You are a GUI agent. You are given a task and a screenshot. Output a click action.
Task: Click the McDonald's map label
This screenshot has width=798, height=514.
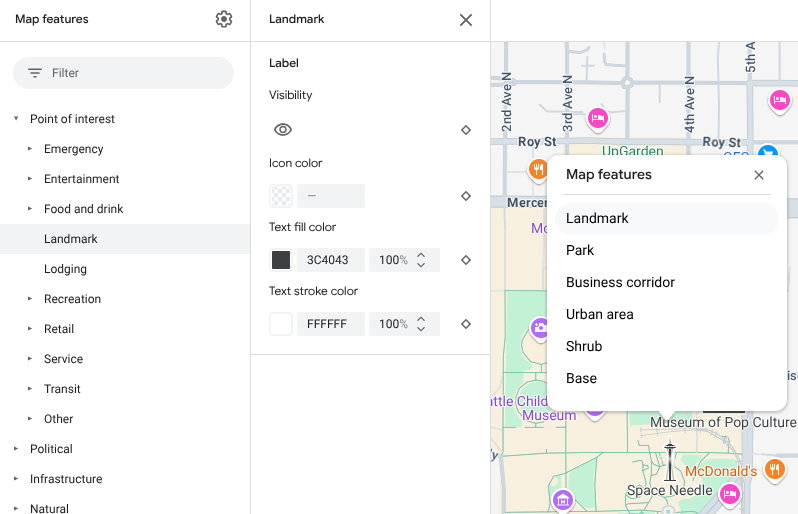click(721, 471)
